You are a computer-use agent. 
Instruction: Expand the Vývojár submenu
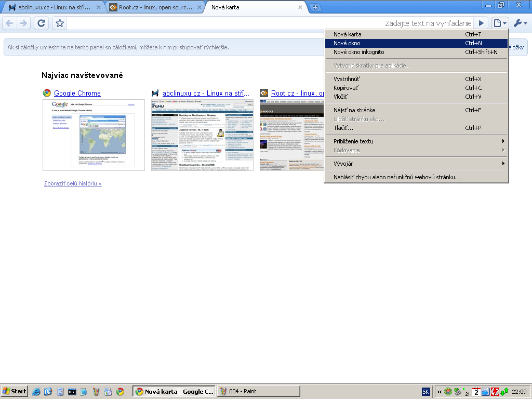(416, 164)
